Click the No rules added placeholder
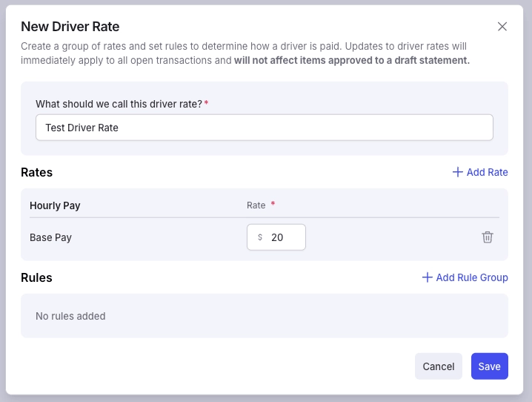The image size is (532, 402). pos(70,316)
